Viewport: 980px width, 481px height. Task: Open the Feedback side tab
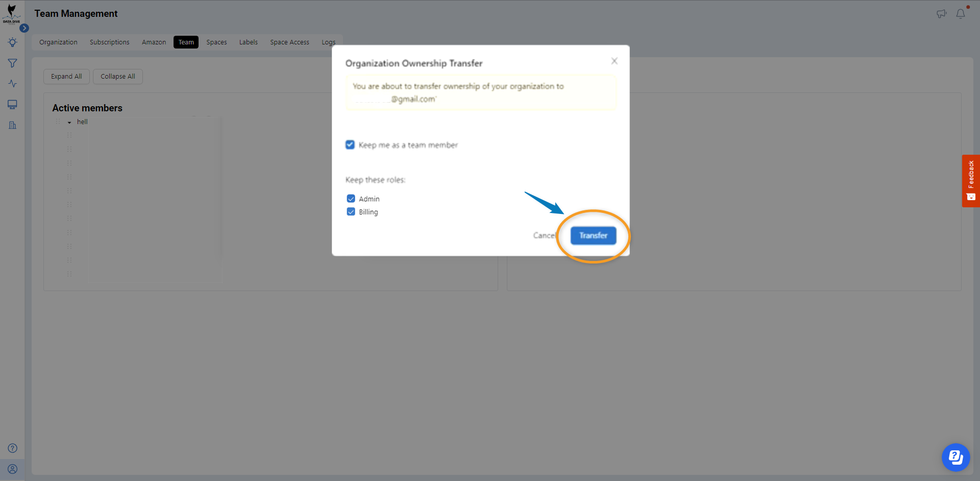971,181
